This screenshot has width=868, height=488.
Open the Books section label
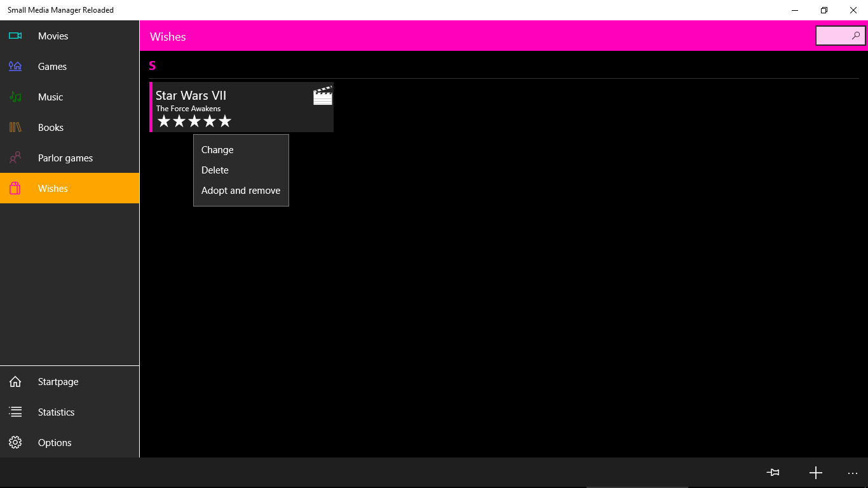(51, 128)
